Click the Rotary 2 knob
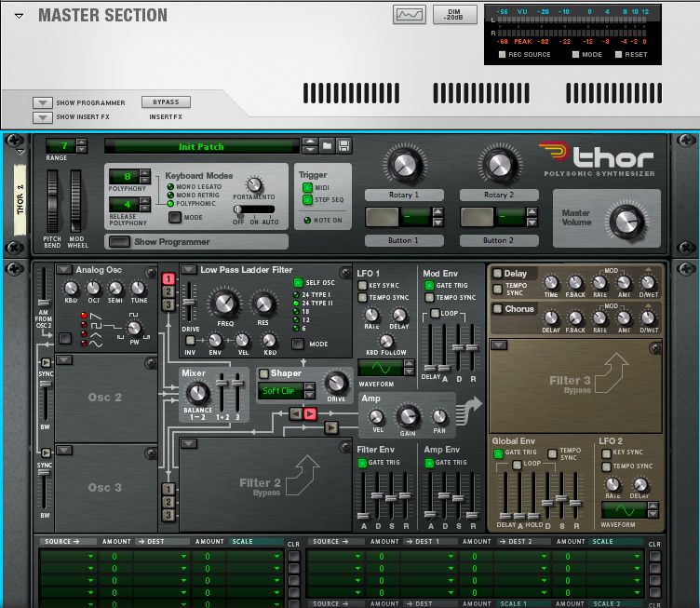The width and height of the screenshot is (700, 608). tap(499, 164)
